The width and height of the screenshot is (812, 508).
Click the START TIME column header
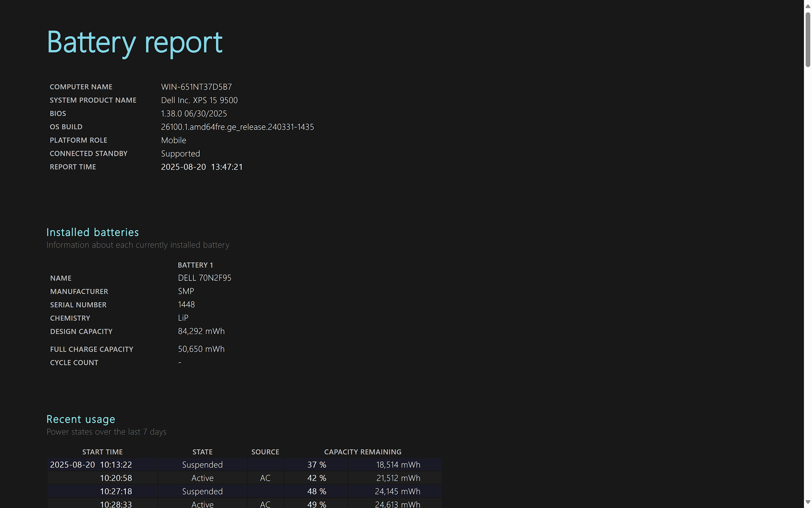click(x=102, y=452)
